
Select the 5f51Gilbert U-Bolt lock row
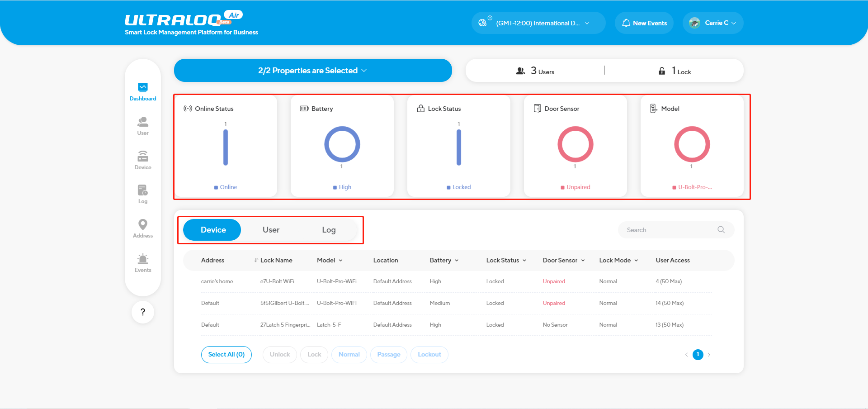[457, 303]
